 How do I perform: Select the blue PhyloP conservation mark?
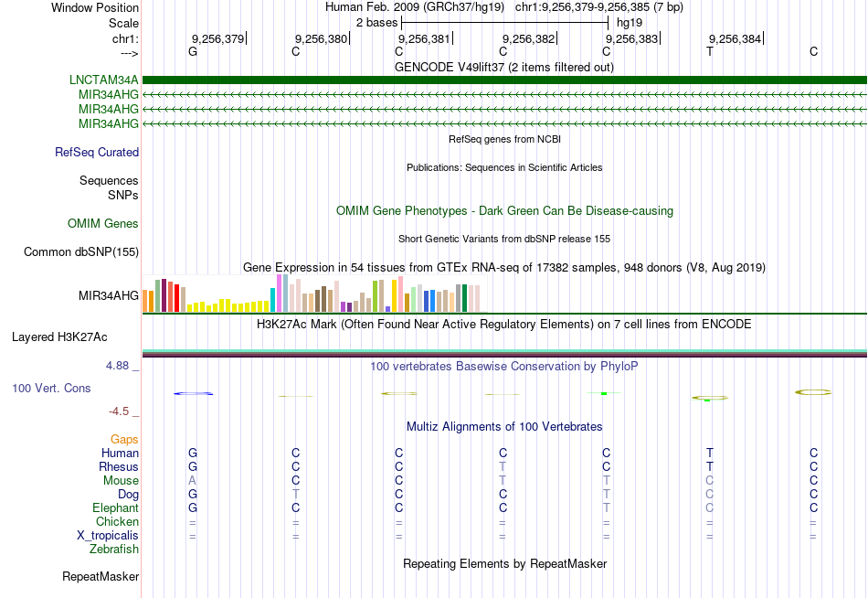coord(193,393)
